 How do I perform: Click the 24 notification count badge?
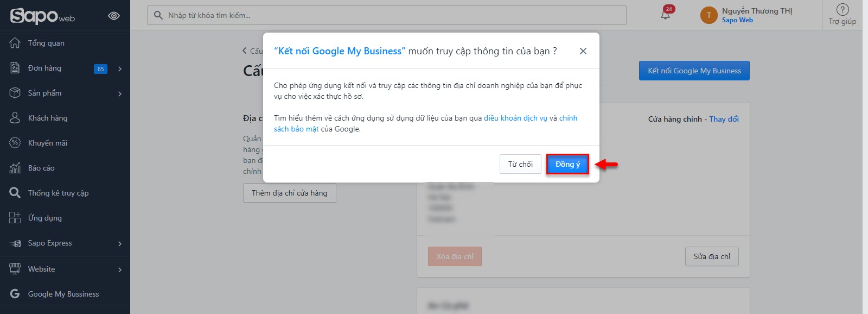click(x=669, y=9)
